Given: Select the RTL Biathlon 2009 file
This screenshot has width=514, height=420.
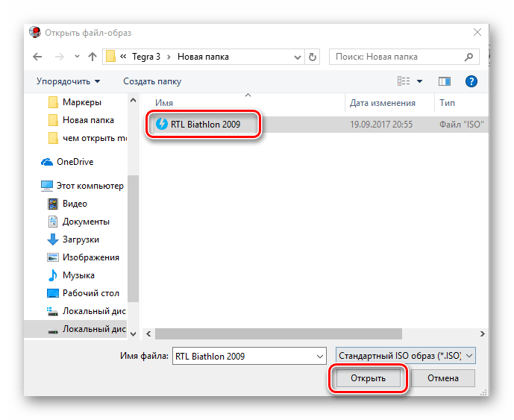Looking at the screenshot, I should tap(206, 125).
